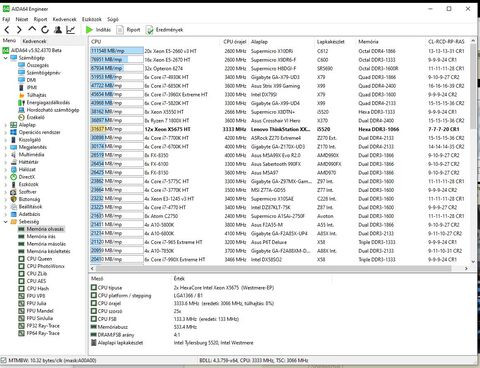This screenshot has width=480, height=368.
Task: Expand the Hálózat tree node
Action: [6, 169]
